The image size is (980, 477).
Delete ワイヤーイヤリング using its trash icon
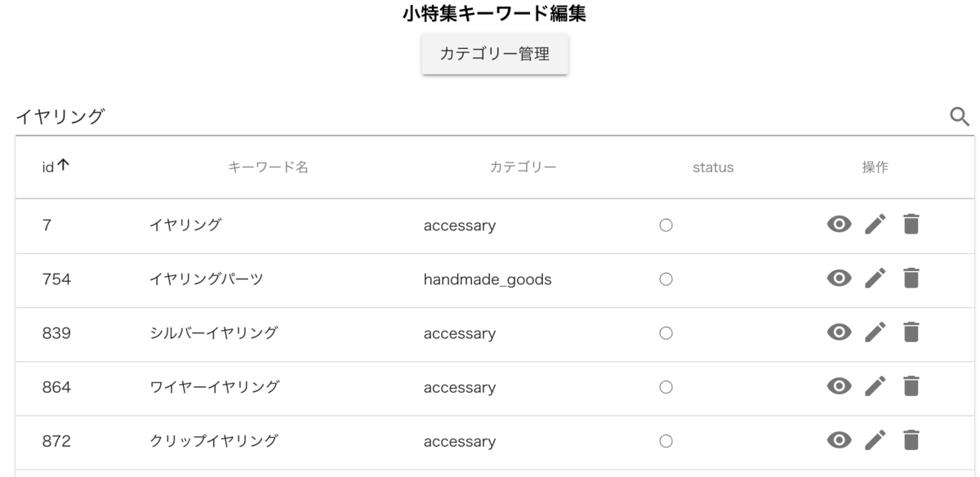pyautogui.click(x=912, y=387)
